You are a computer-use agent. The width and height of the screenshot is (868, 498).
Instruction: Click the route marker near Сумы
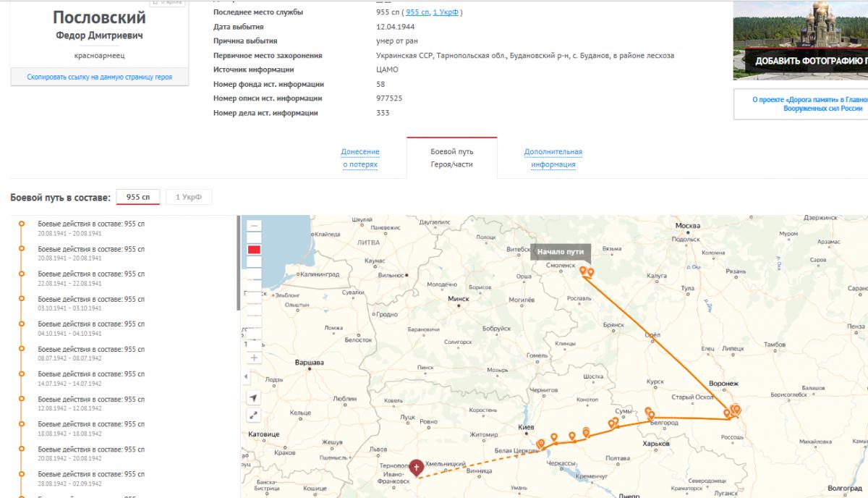pyautogui.click(x=616, y=420)
